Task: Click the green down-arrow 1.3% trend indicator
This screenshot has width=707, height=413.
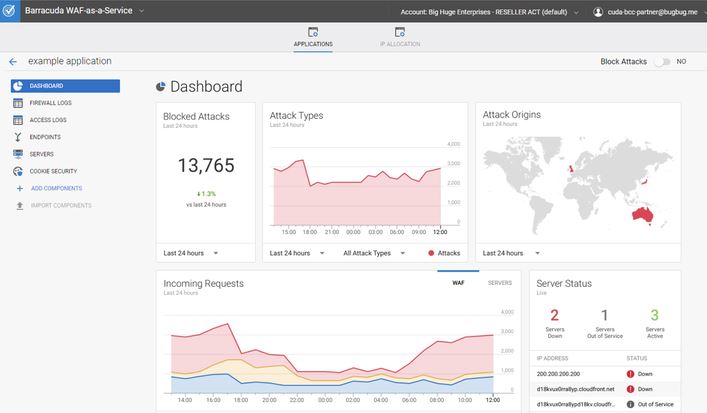Action: [x=207, y=194]
